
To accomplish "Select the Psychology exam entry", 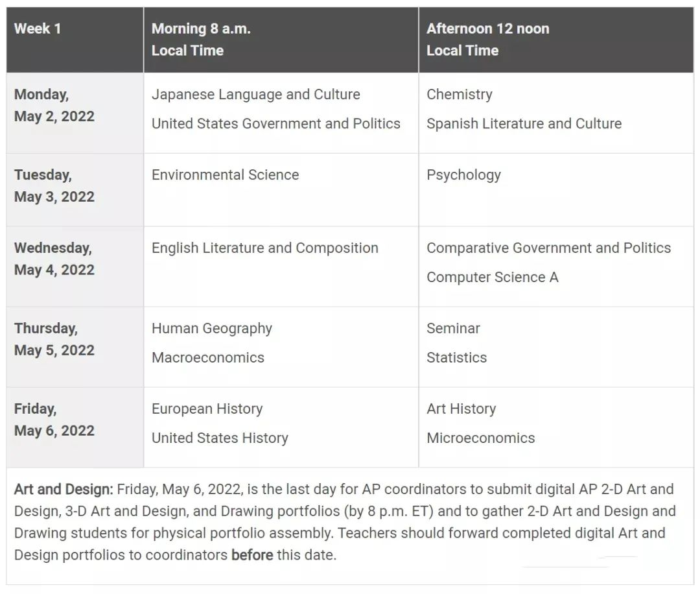I will (x=464, y=175).
